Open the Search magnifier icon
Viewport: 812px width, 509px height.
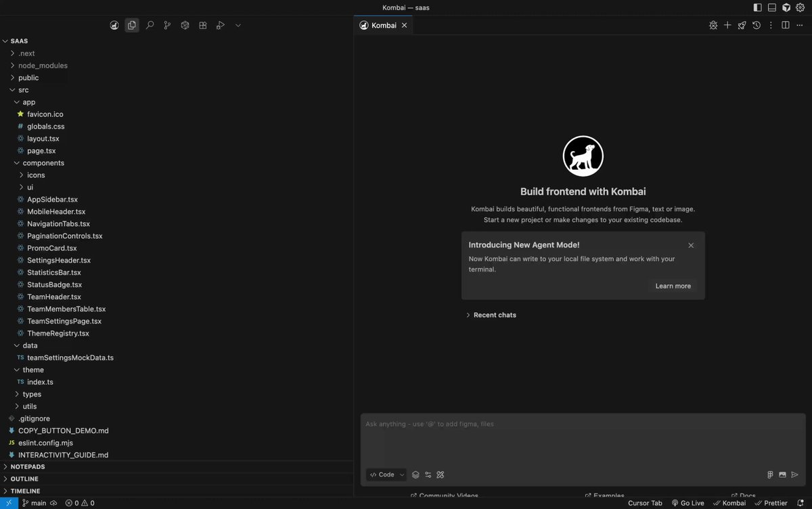(150, 25)
